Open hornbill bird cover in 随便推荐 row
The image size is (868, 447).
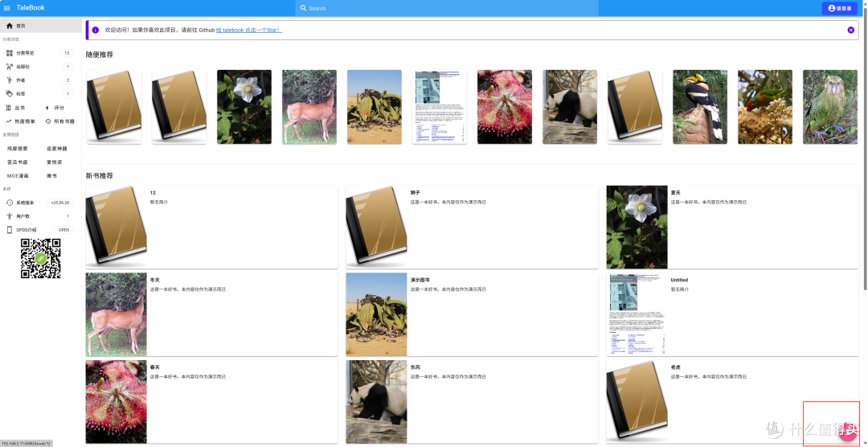coord(700,107)
